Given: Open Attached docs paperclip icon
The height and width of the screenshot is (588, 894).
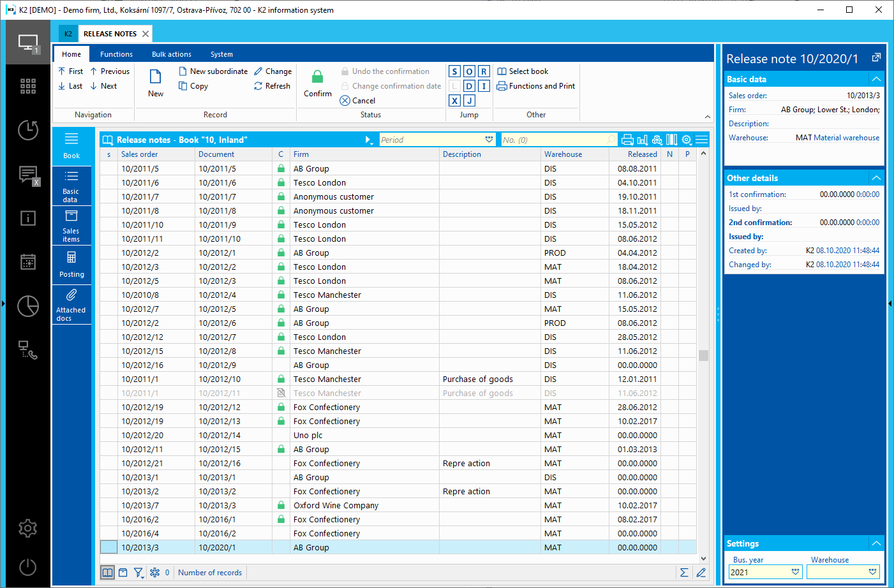Looking at the screenshot, I should click(x=71, y=304).
